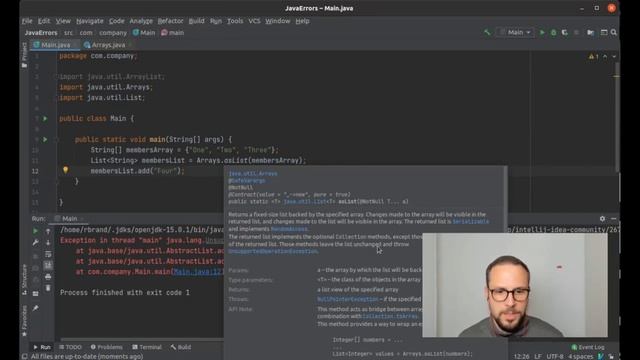
Task: Click the down stack trace arrow in Run panel
Action: pyautogui.click(x=48, y=242)
